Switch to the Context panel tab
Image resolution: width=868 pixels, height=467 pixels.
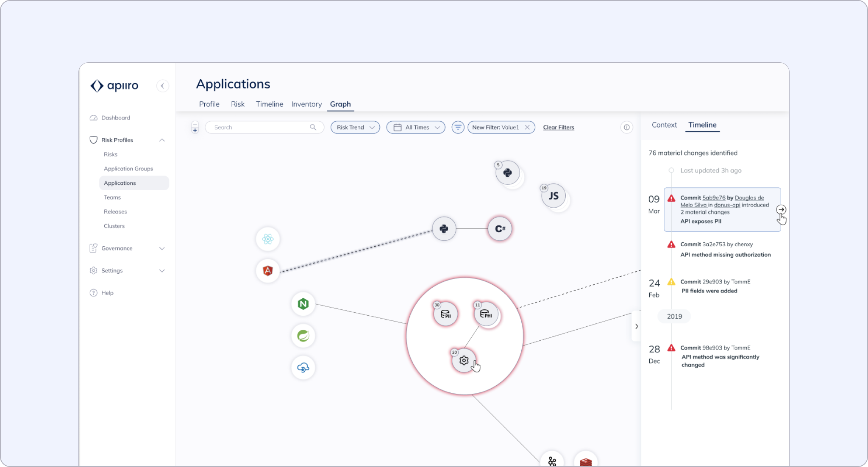point(664,125)
